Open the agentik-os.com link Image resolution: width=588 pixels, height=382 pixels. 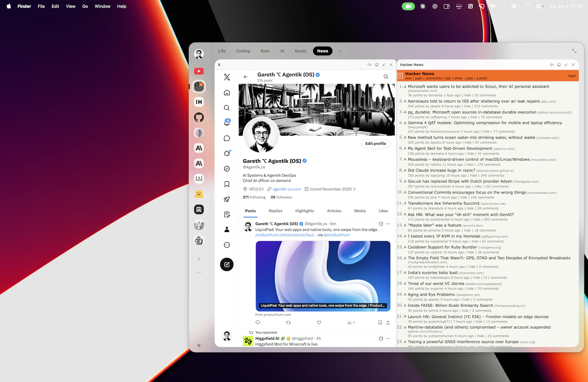click(287, 189)
